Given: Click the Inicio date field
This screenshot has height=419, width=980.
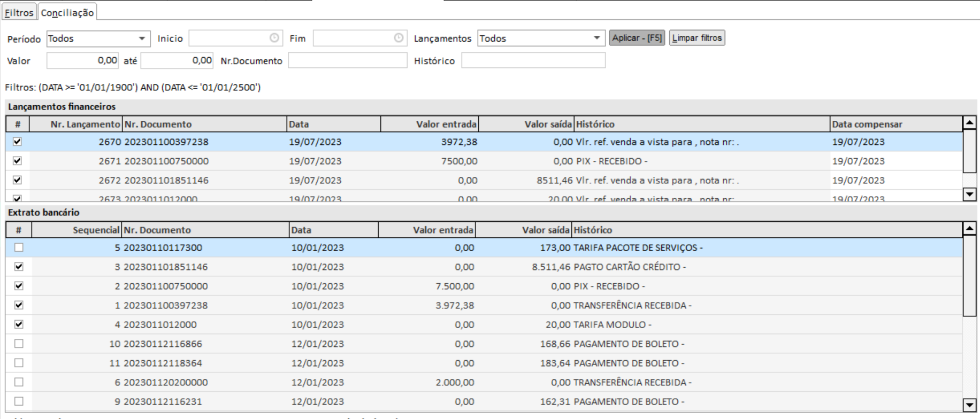Looking at the screenshot, I should click(236, 38).
